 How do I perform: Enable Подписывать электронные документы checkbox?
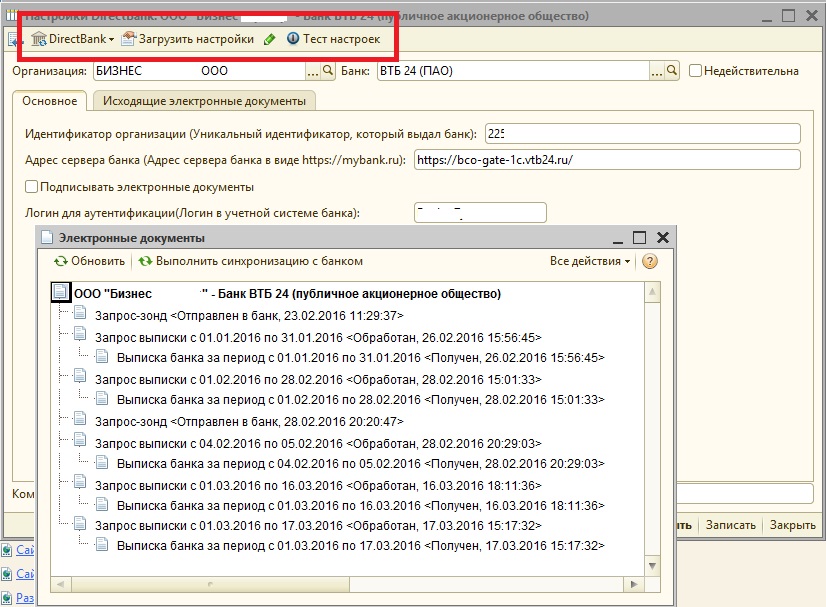(x=32, y=187)
